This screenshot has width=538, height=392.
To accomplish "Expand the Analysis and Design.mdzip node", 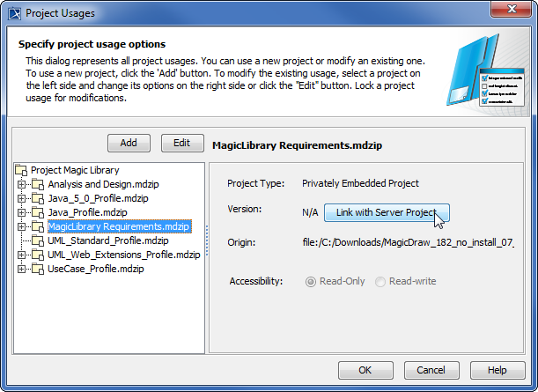I will 21,184.
